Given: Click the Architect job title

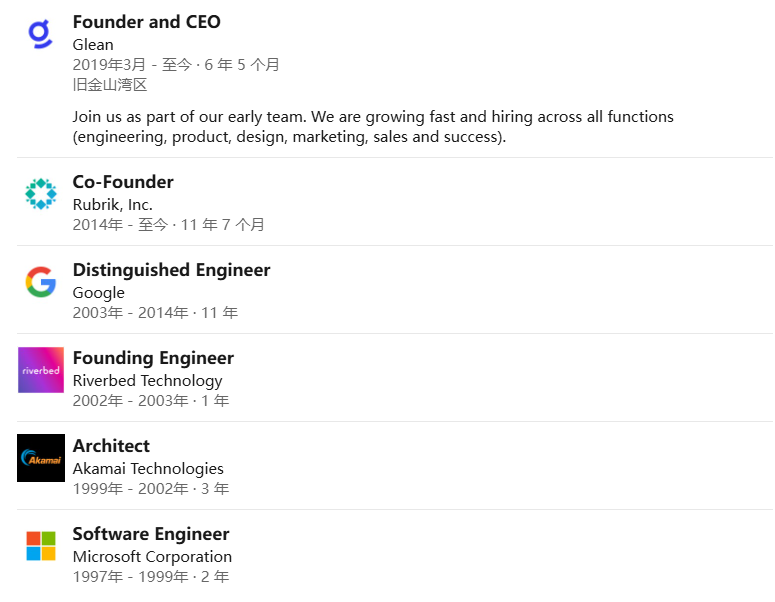Looking at the screenshot, I should (111, 446).
